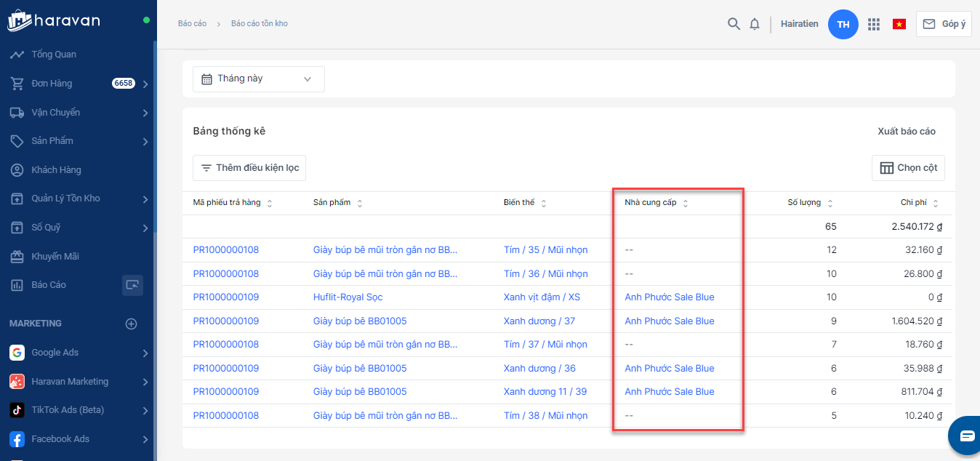Add a marketing channel plus icon
Screen dimensions: 980x461
[x=132, y=324]
